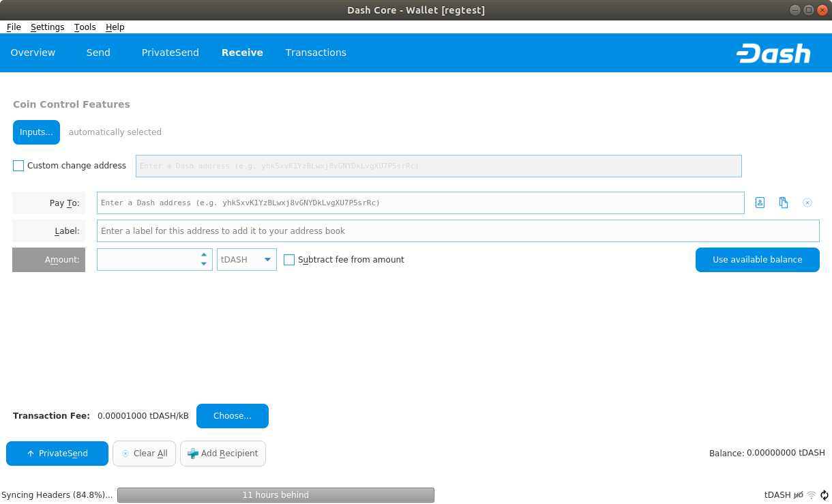Increase amount with up stepper arrow
Viewport: 832px width, 504px height.
(x=204, y=255)
